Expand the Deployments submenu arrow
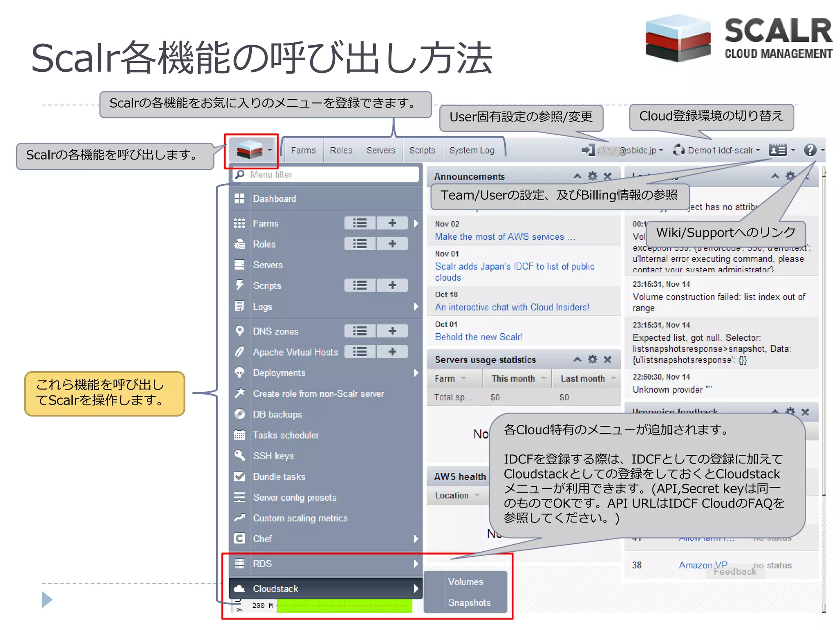The image size is (840, 630). (416, 372)
